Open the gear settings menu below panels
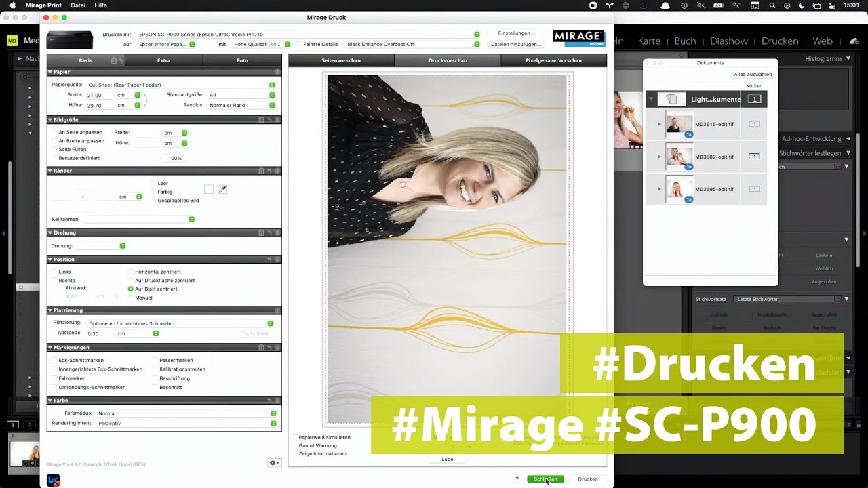 (x=274, y=463)
